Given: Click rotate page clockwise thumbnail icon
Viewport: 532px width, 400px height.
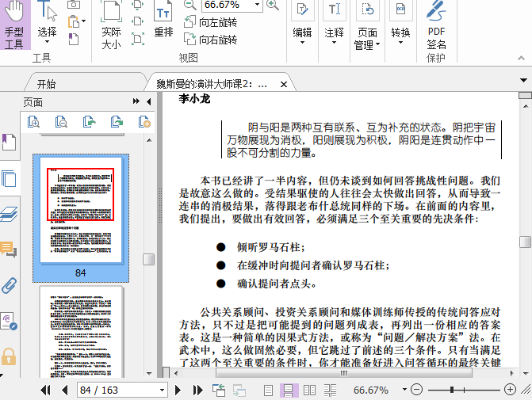Looking at the screenshot, I should pyautogui.click(x=117, y=122).
